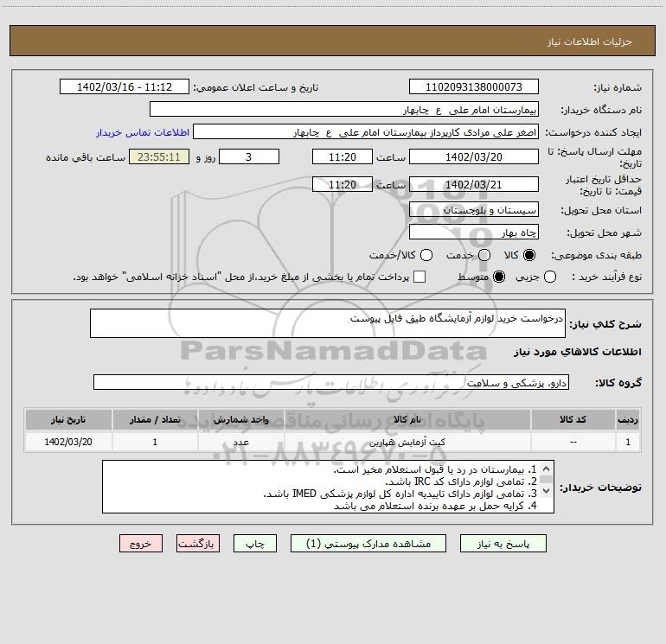Click the بازگشت back button
The height and width of the screenshot is (644, 666).
click(198, 544)
